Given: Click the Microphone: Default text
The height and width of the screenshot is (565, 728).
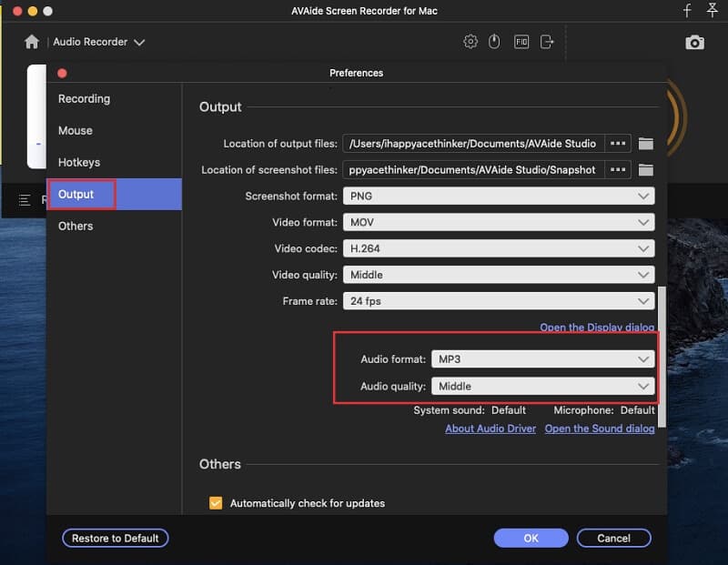Looking at the screenshot, I should 604,410.
